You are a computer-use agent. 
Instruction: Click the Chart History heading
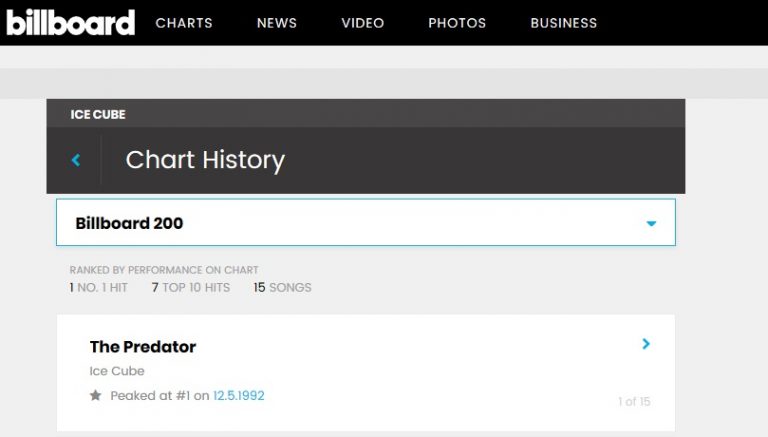point(205,160)
